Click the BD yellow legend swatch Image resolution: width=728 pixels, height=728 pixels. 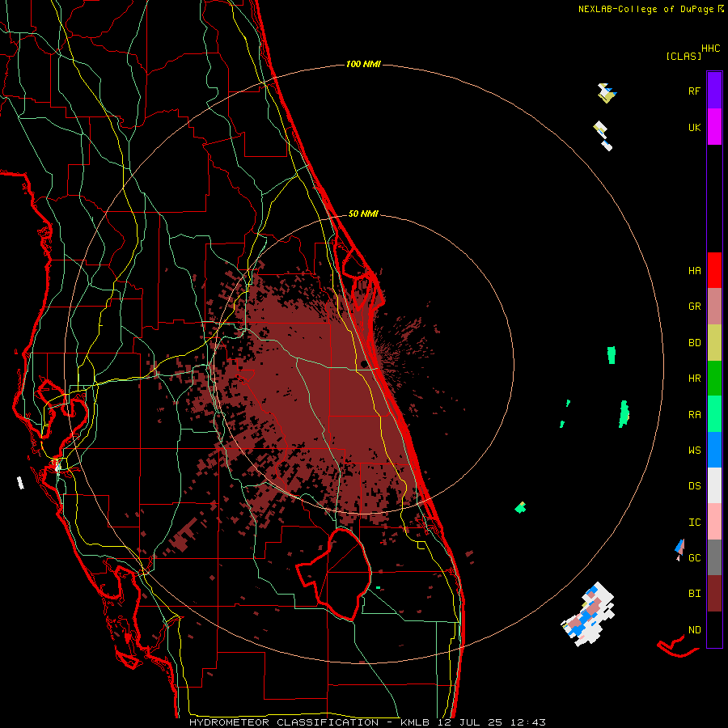714,343
